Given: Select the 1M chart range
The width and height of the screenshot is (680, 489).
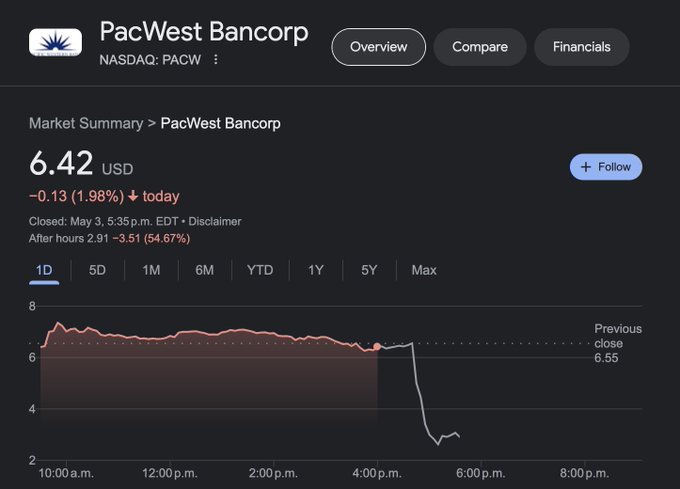Looking at the screenshot, I should click(x=151, y=271).
